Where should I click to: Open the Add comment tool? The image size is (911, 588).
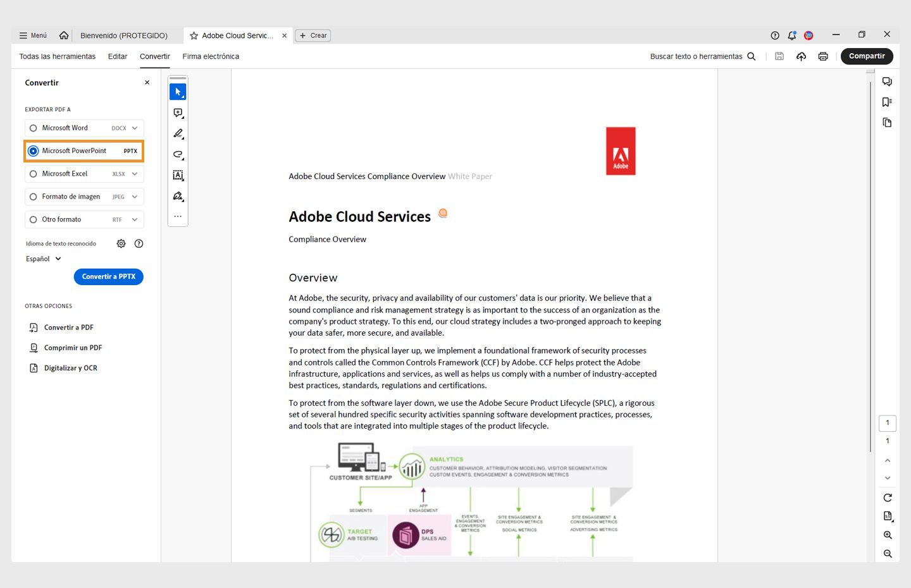coord(178,112)
